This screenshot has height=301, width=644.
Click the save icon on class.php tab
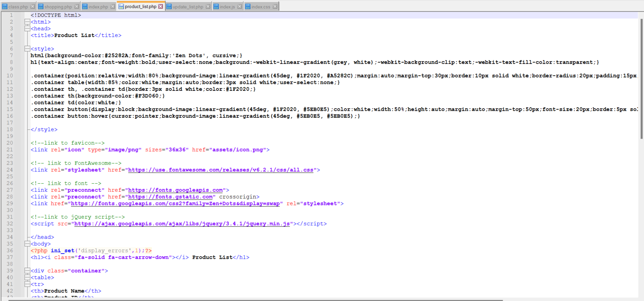(x=5, y=6)
